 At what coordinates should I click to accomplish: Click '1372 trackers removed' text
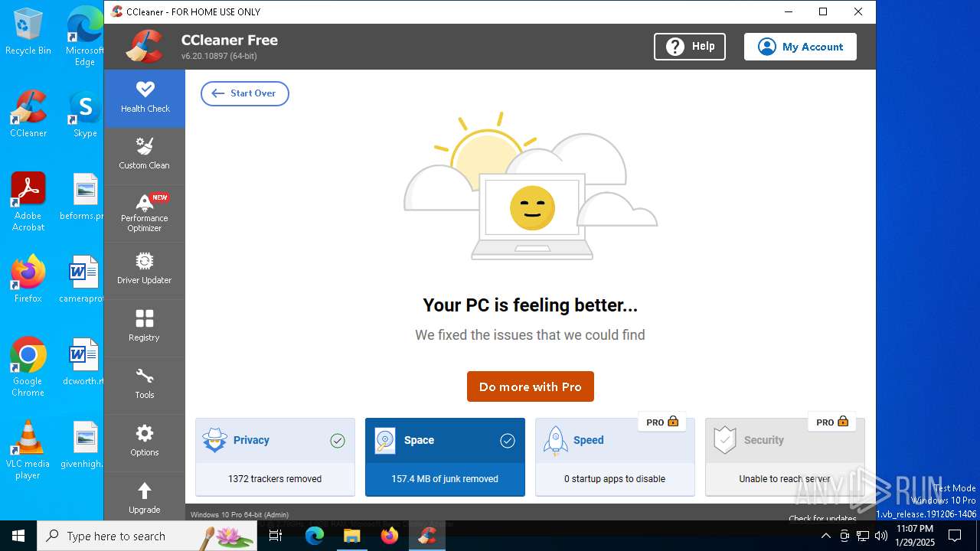pyautogui.click(x=275, y=479)
